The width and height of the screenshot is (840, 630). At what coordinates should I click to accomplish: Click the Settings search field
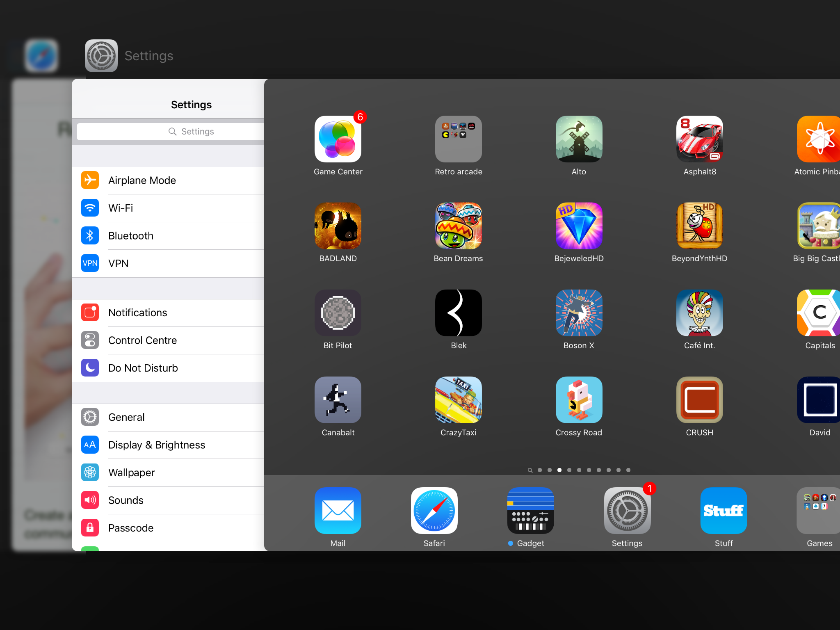(171, 132)
